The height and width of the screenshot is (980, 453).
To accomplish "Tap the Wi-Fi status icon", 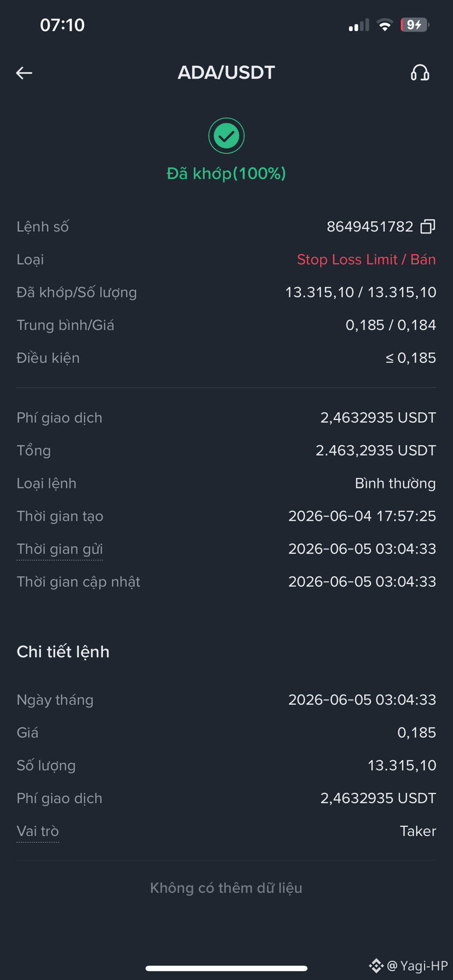I will [x=385, y=25].
